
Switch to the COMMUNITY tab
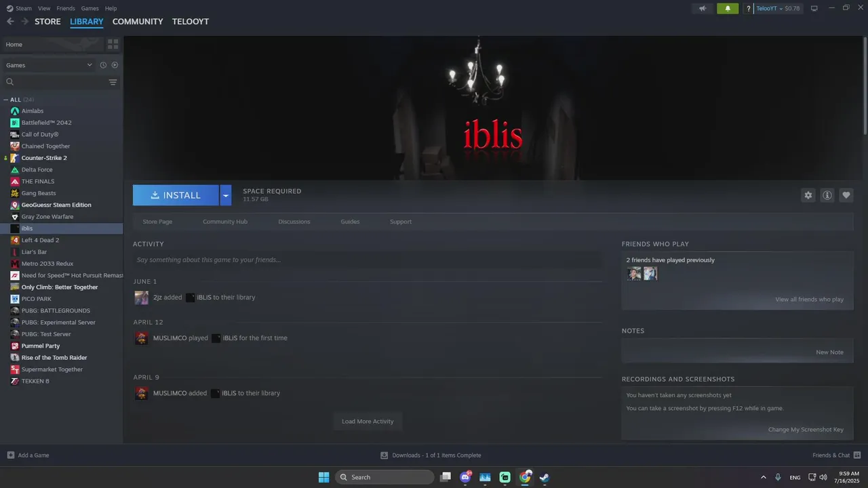tap(138, 22)
